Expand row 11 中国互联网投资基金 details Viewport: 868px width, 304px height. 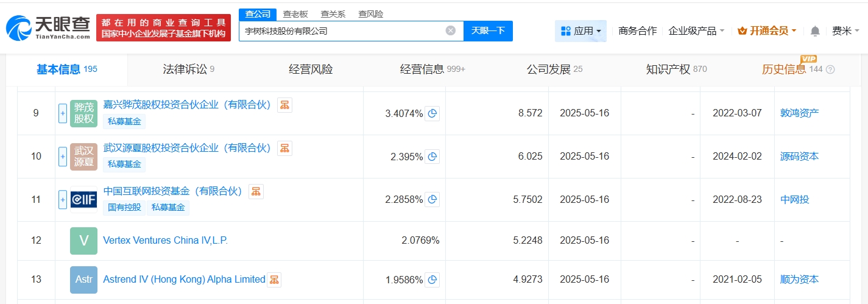(63, 199)
